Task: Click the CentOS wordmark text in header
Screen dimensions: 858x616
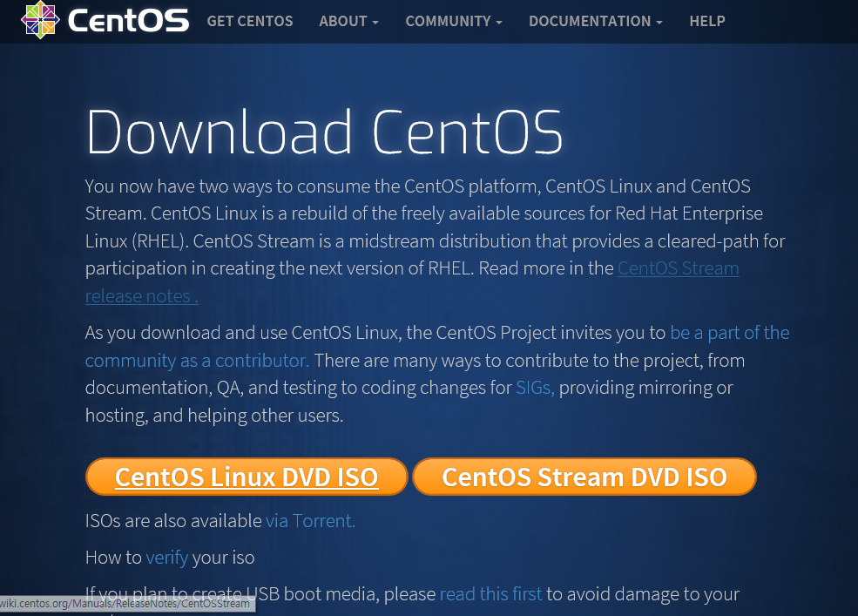Action: 128,21
